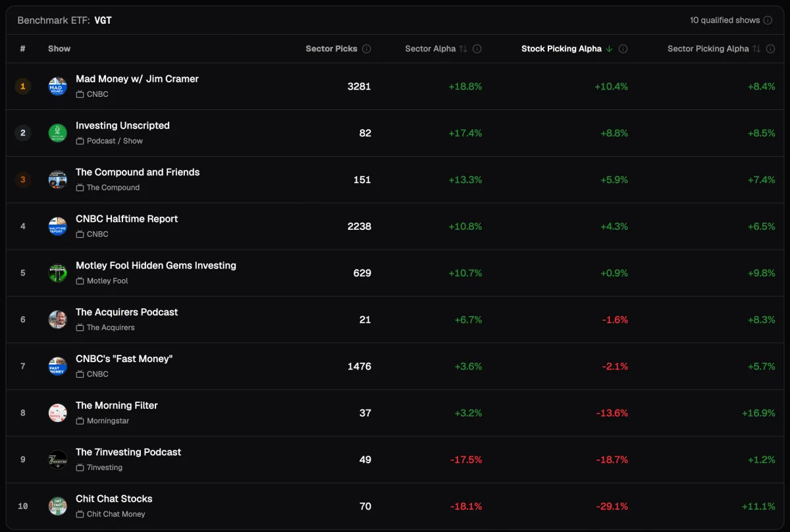Open The Acquirers Podcast
The width and height of the screenshot is (790, 532).
click(126, 313)
